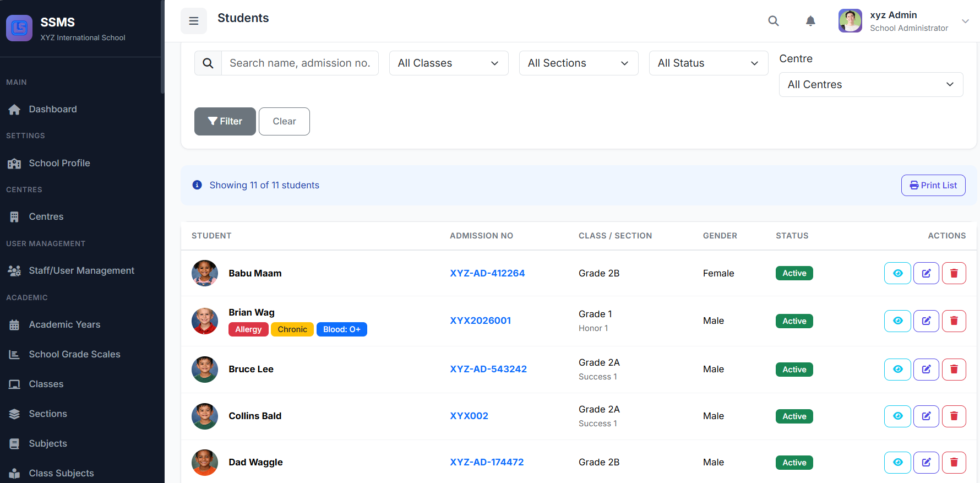The height and width of the screenshot is (483, 980).
Task: Edit Collins Bald's record
Action: (926, 416)
